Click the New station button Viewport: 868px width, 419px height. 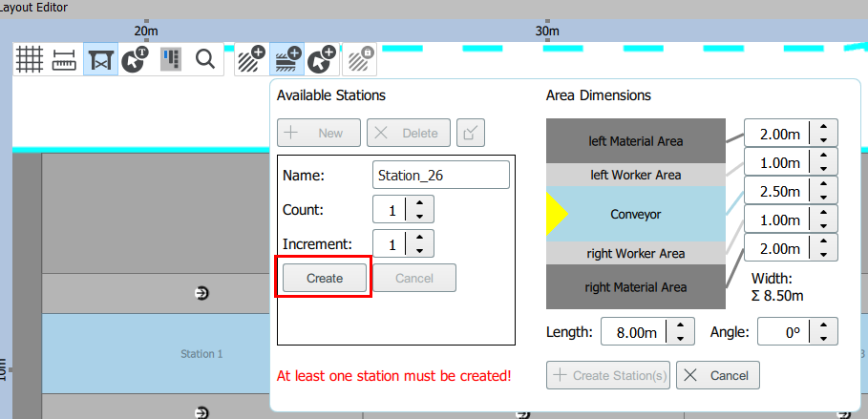tap(319, 133)
